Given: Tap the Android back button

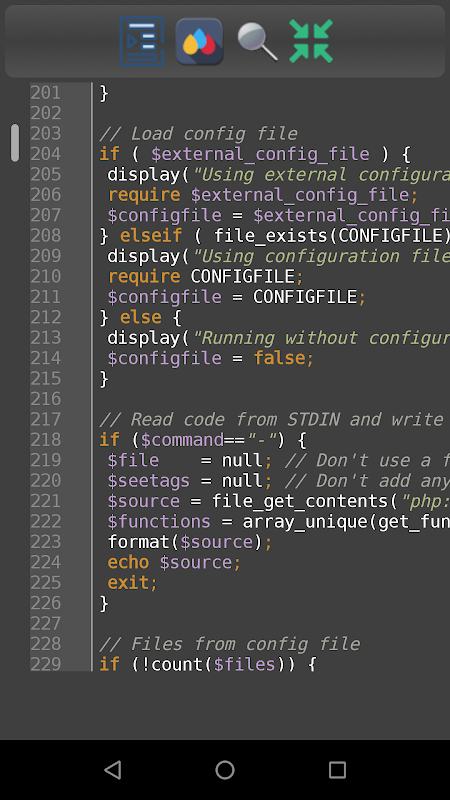Looking at the screenshot, I should [x=113, y=769].
